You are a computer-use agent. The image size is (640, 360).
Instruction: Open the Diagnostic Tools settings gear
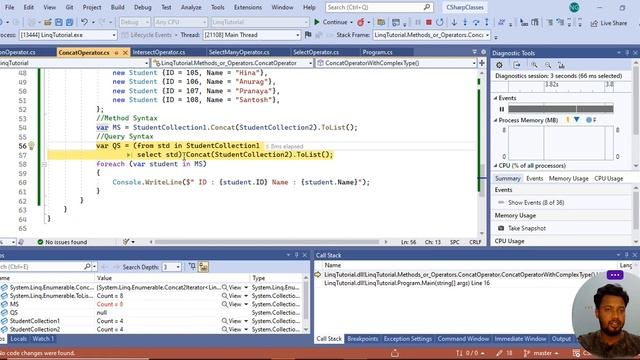499,65
